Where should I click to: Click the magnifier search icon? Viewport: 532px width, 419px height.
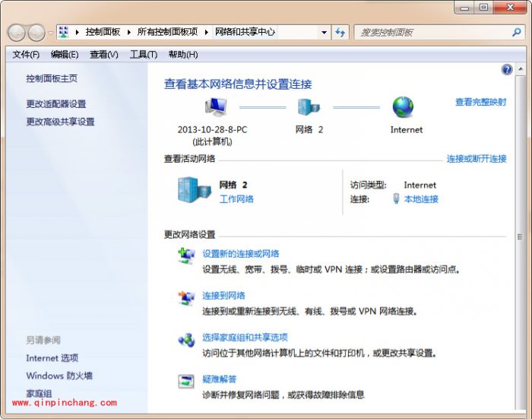(x=517, y=32)
